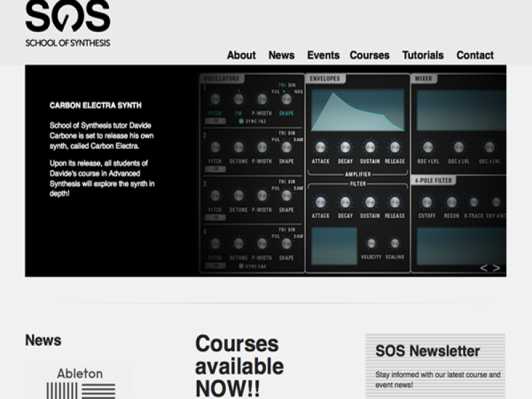This screenshot has height=399, width=532.
Task: Open the About menu item
Action: pos(241,55)
